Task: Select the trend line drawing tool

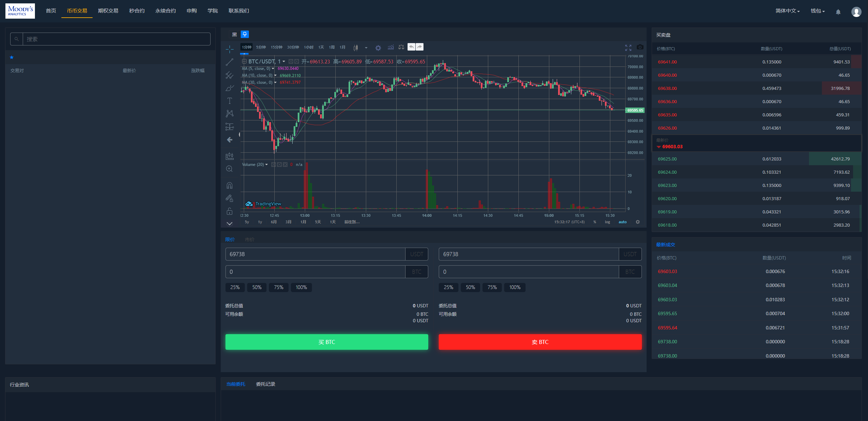Action: [x=230, y=62]
